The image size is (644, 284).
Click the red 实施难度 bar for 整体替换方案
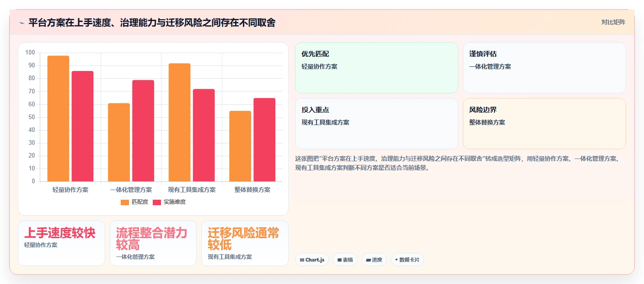pyautogui.click(x=264, y=140)
